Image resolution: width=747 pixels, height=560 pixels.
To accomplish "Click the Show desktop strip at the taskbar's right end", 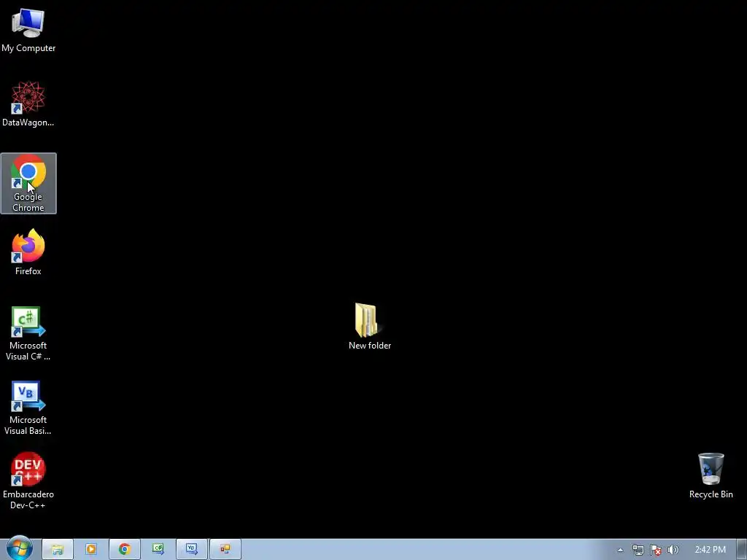I will (742, 550).
